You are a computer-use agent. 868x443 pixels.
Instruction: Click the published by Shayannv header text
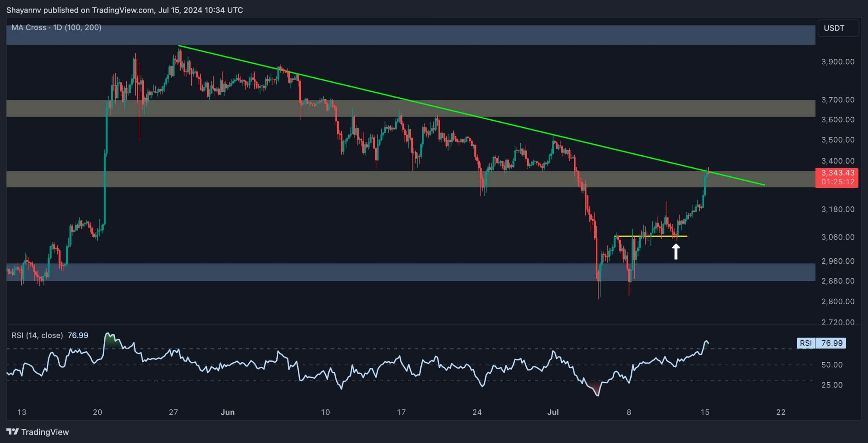[x=124, y=10]
